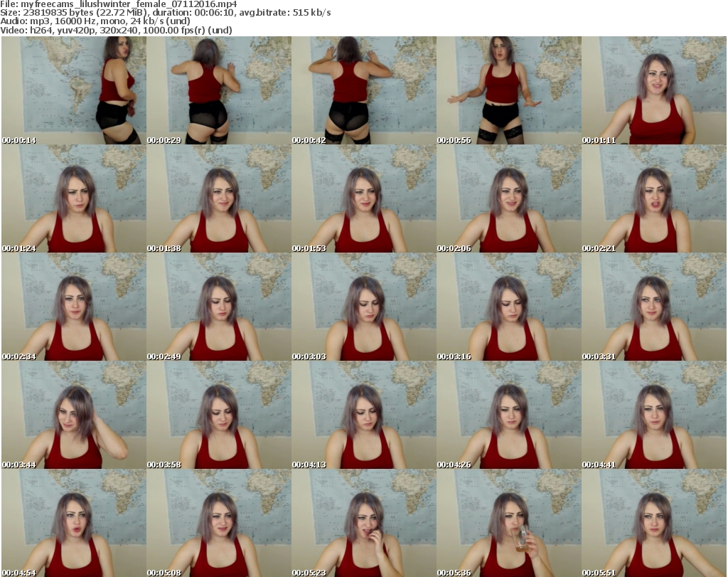Click the thumbnail stamped 00:02:21
Viewport: 728px width, 577px height.
click(x=654, y=198)
